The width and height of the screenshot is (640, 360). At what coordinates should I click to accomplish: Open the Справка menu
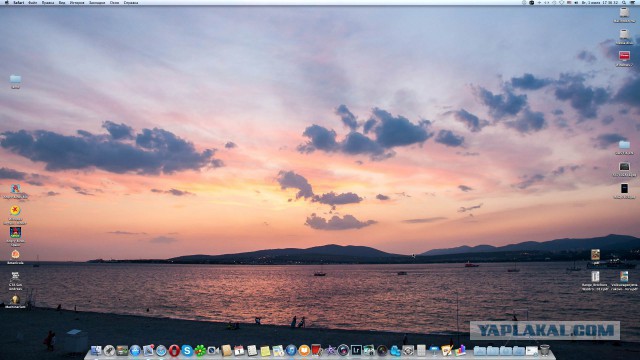coord(131,2)
